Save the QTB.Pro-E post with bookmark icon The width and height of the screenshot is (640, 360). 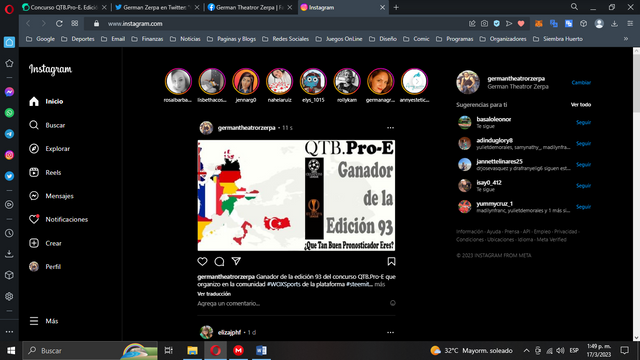tap(391, 261)
